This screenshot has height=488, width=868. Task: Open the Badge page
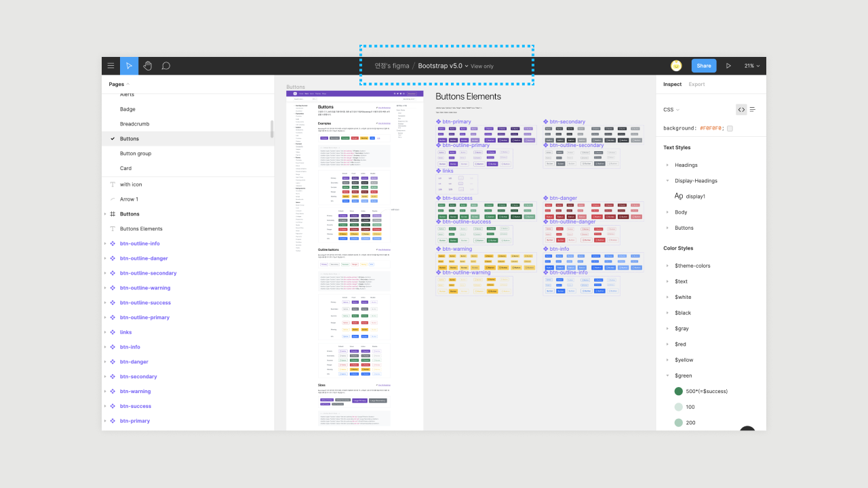pyautogui.click(x=127, y=109)
